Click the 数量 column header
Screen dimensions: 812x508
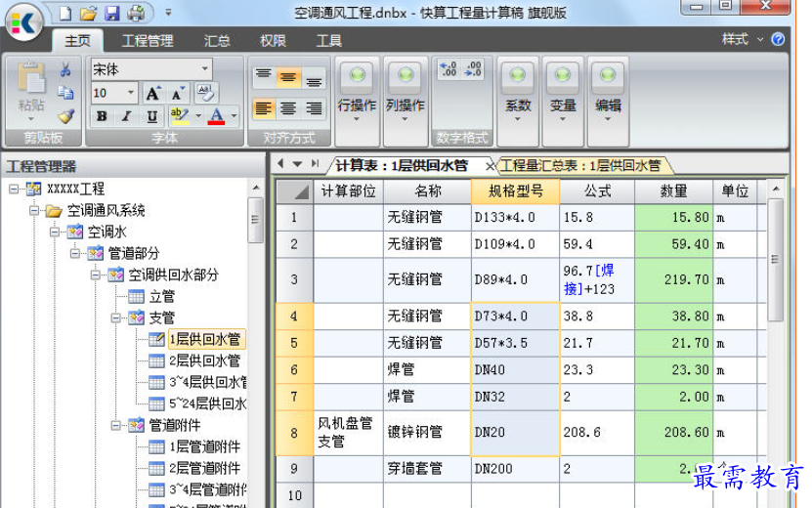(673, 191)
